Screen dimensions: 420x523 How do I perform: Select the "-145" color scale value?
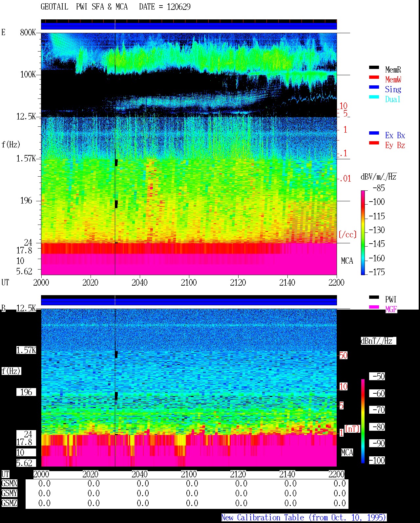(377, 244)
